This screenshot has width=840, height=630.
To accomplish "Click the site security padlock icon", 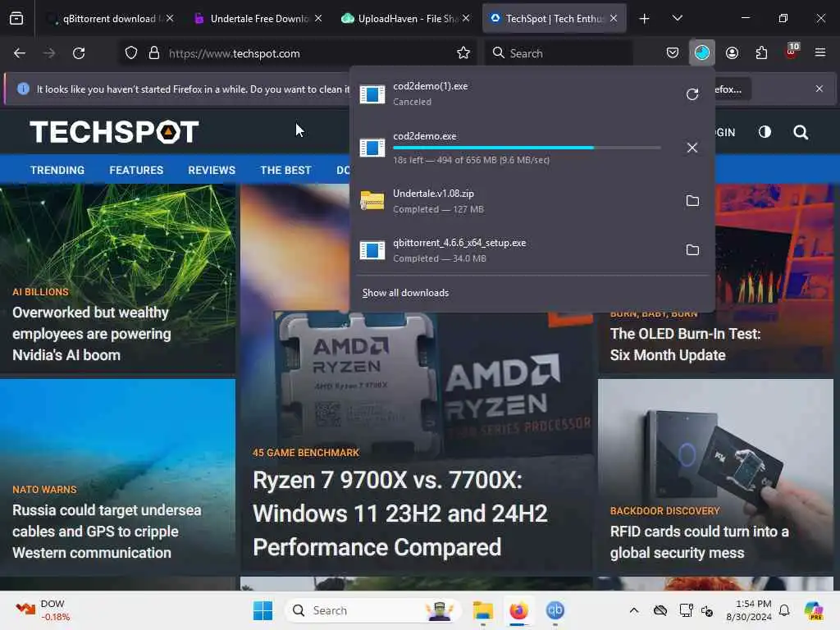I will 154,53.
